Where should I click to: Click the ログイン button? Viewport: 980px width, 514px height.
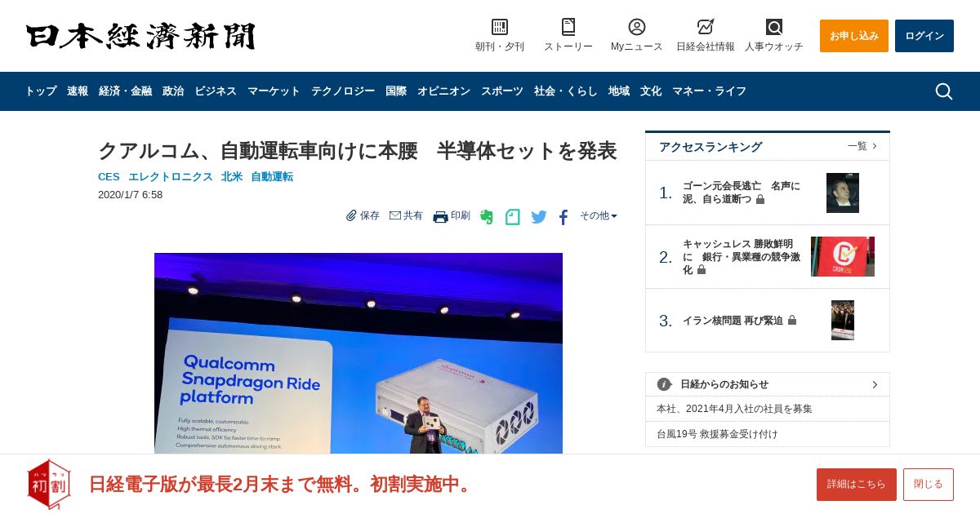[924, 36]
